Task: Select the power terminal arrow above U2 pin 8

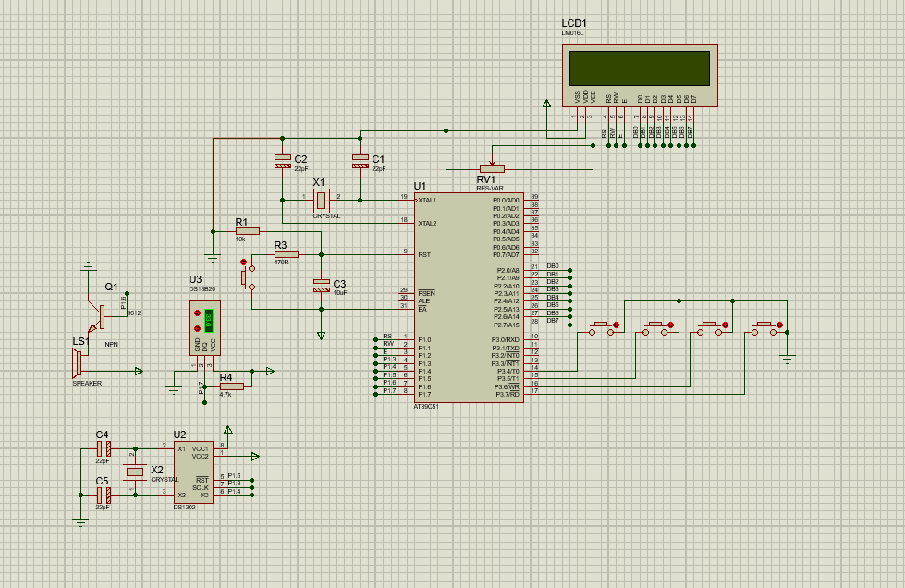Action: [x=228, y=430]
